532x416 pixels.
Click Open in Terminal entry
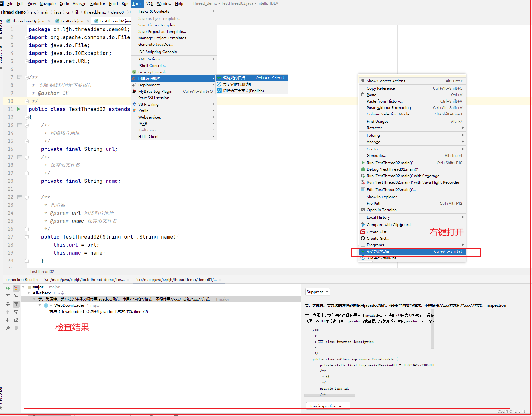point(412,210)
